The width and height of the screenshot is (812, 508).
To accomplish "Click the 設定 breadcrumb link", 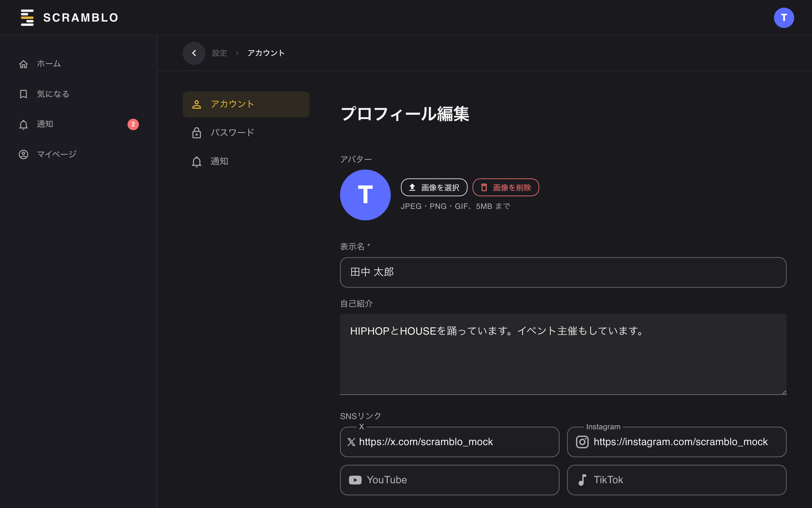I will [219, 53].
